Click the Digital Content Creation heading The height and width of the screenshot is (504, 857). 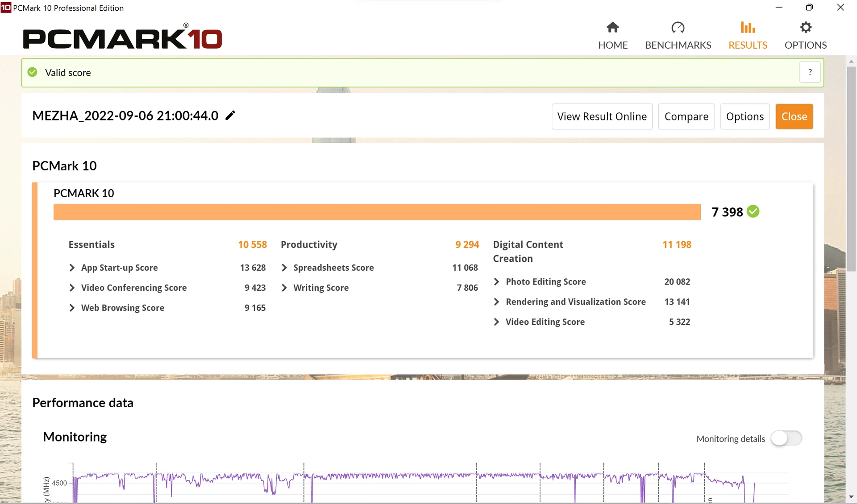(x=528, y=252)
